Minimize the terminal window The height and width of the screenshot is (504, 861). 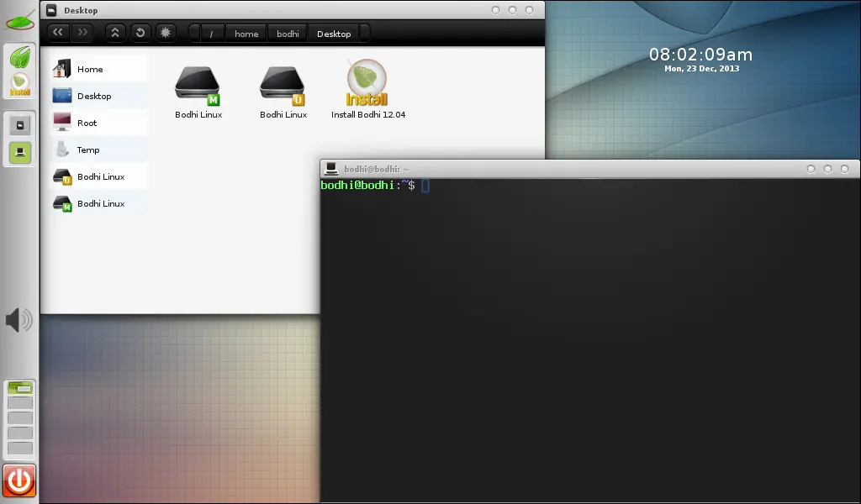tap(811, 169)
